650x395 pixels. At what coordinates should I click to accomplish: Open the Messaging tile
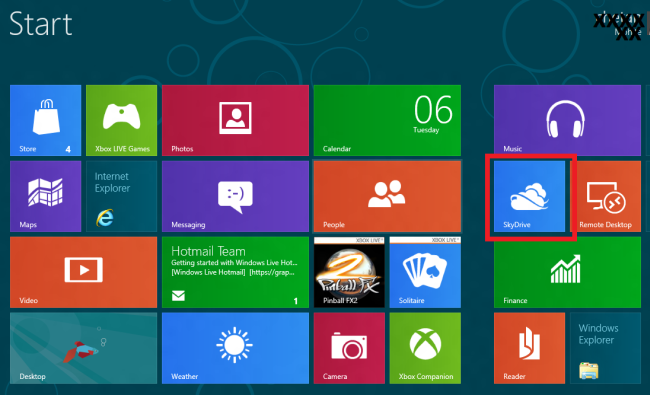click(235, 196)
